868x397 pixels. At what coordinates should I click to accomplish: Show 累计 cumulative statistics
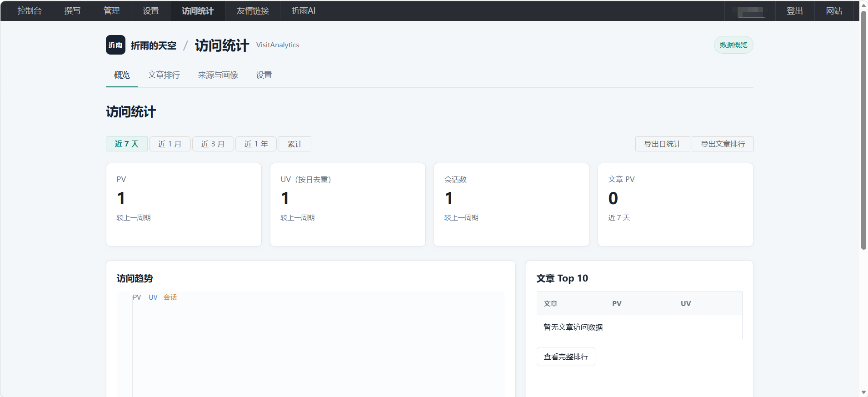295,144
